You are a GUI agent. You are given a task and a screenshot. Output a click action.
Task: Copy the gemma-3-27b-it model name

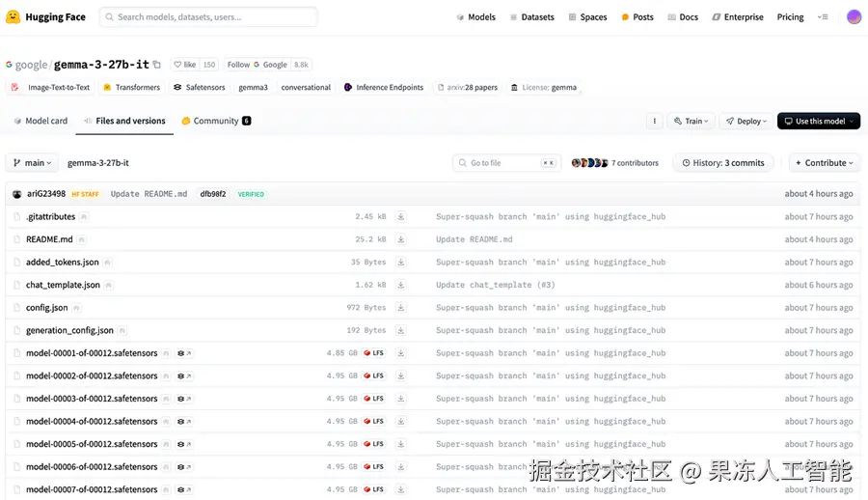click(x=156, y=65)
